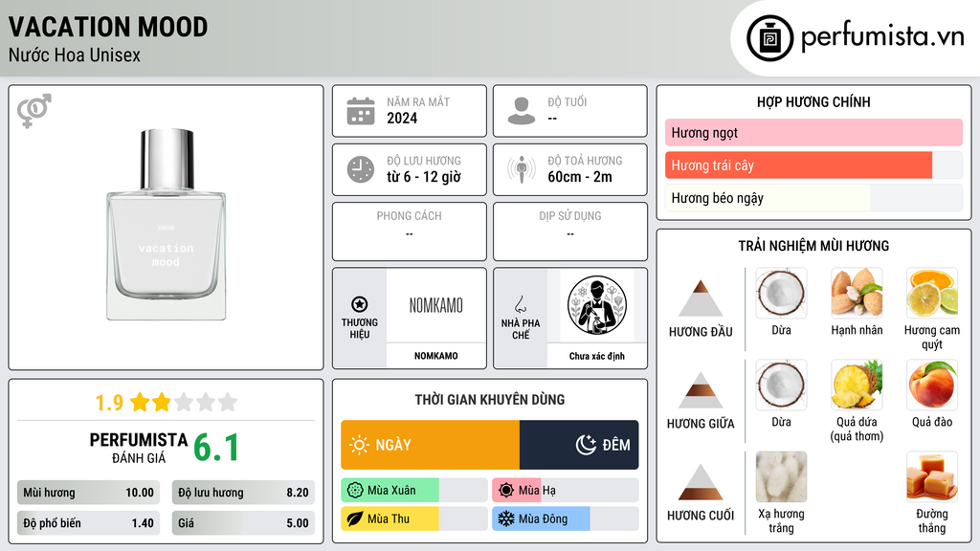980x551 pixels.
Task: Select the Dừa coconut middle note image
Action: point(781,385)
